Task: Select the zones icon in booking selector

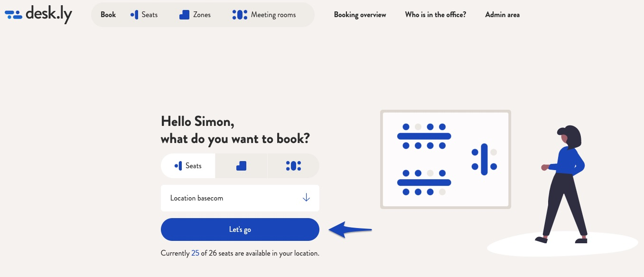Action: [241, 166]
